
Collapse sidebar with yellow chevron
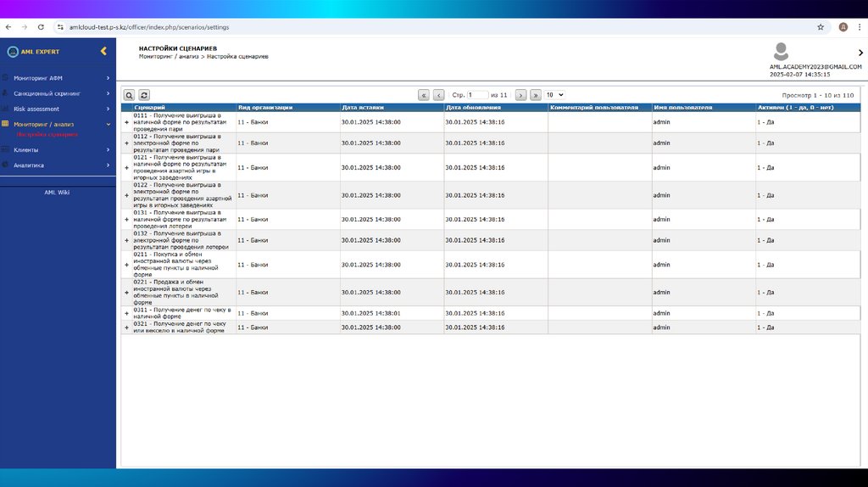click(103, 52)
